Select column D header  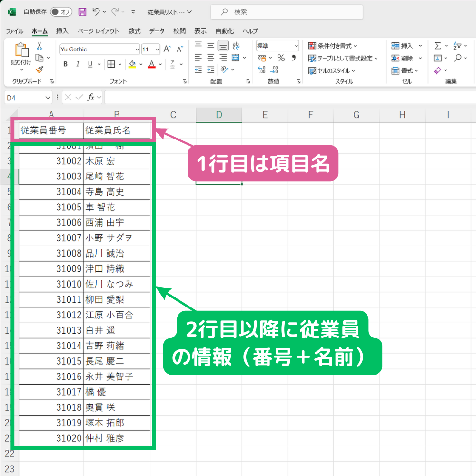(x=219, y=115)
